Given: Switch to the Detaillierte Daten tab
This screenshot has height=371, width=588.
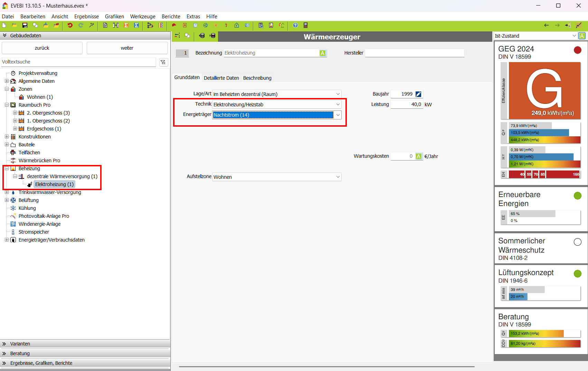Looking at the screenshot, I should pyautogui.click(x=221, y=78).
